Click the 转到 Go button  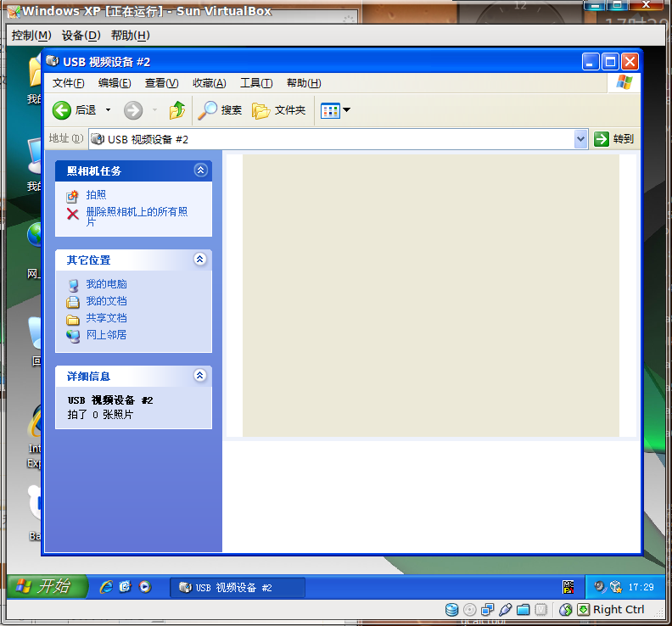click(x=613, y=139)
